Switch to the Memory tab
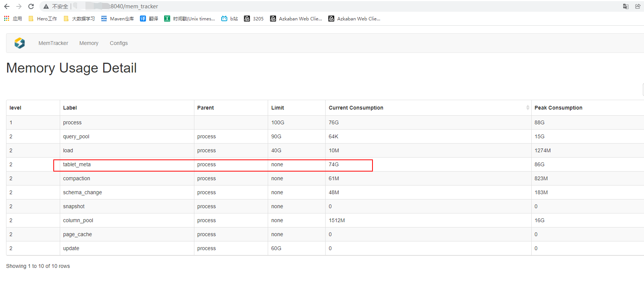The image size is (644, 283). coord(89,43)
